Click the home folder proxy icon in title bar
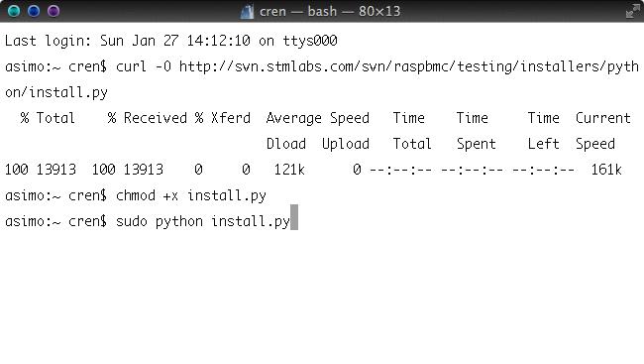644x364 pixels. (247, 12)
